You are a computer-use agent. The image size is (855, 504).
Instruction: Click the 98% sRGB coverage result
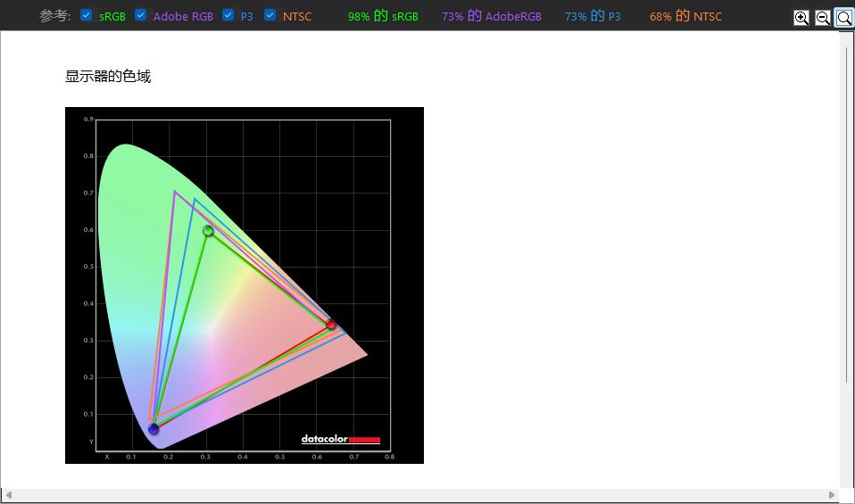(383, 16)
